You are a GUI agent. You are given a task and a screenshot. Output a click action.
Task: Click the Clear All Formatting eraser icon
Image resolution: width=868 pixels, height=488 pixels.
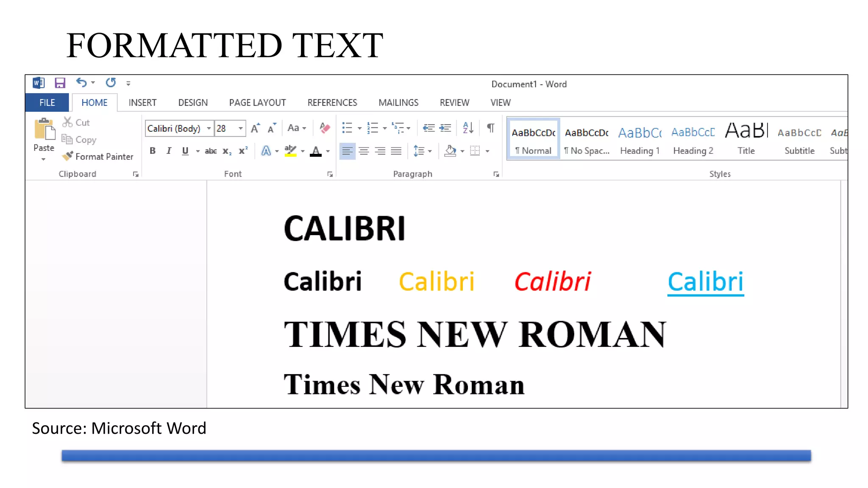tap(325, 128)
